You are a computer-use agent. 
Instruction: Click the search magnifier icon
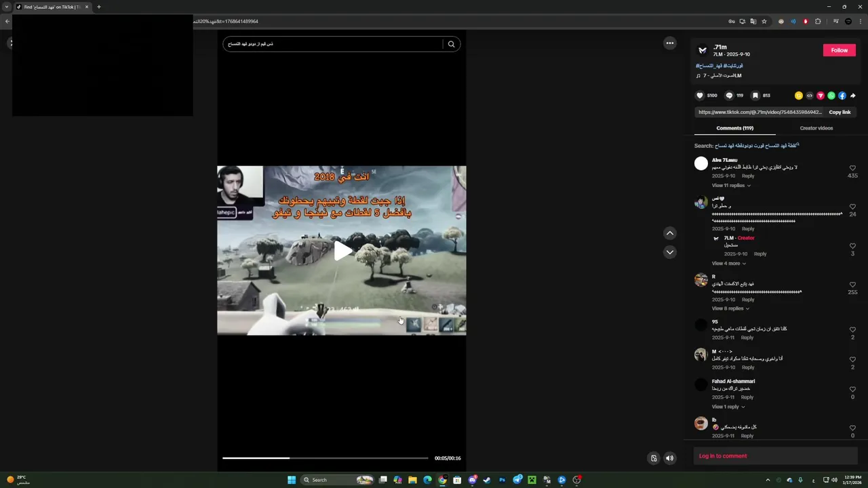452,44
